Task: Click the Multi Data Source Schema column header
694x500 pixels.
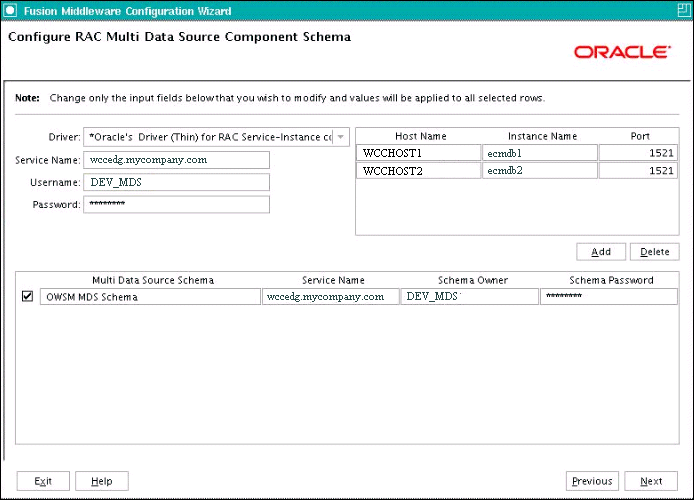Action: click(x=153, y=280)
